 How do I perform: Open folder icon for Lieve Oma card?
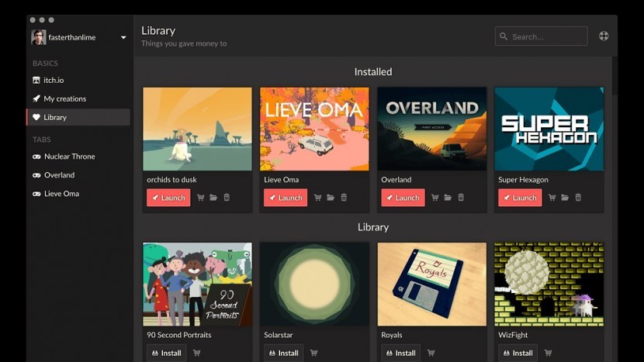click(x=331, y=198)
